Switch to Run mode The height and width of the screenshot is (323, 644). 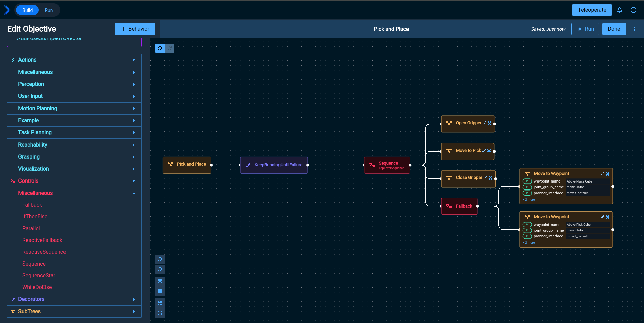(x=49, y=10)
